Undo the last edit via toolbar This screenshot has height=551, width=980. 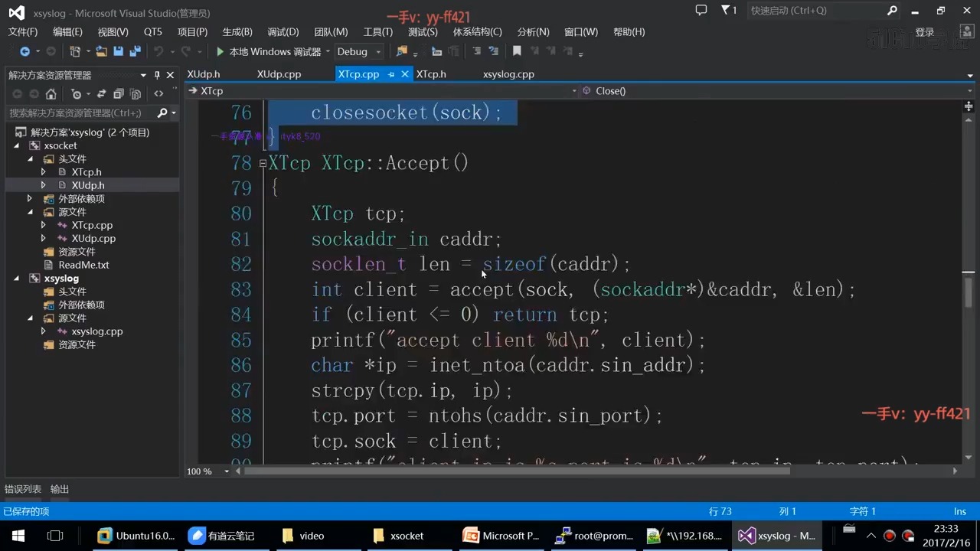158,51
